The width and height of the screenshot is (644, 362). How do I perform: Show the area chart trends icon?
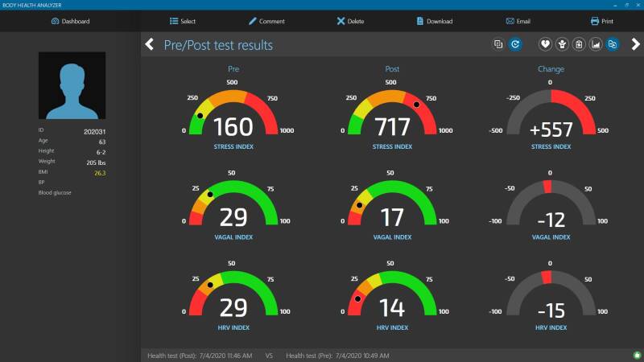(x=596, y=44)
